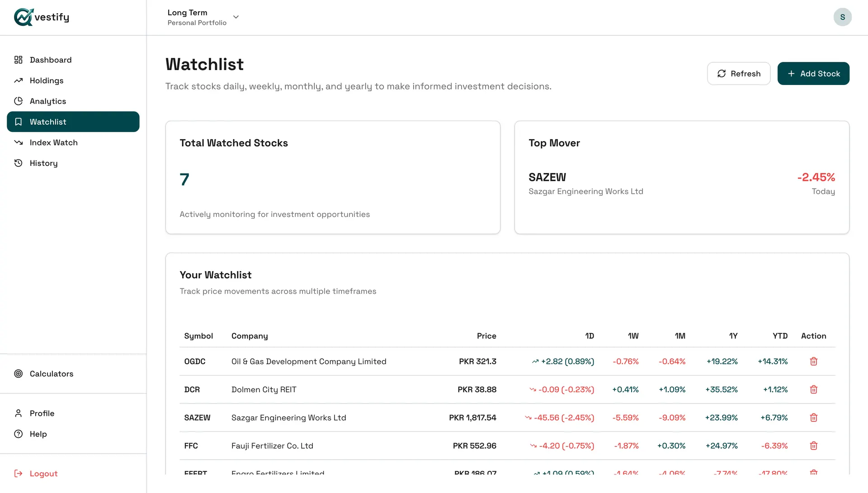Image resolution: width=868 pixels, height=493 pixels.
Task: Navigate to Analytics page
Action: click(x=73, y=101)
